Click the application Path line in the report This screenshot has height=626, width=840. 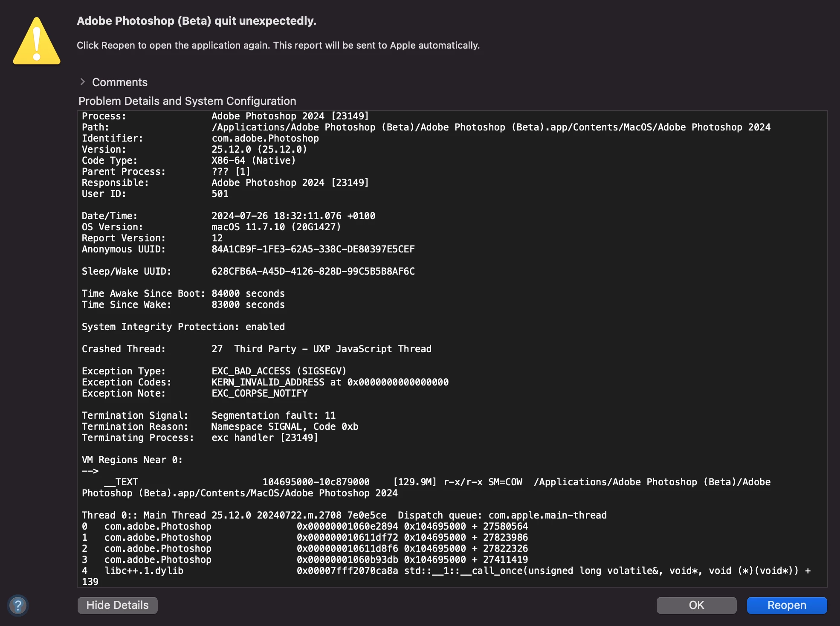point(426,127)
